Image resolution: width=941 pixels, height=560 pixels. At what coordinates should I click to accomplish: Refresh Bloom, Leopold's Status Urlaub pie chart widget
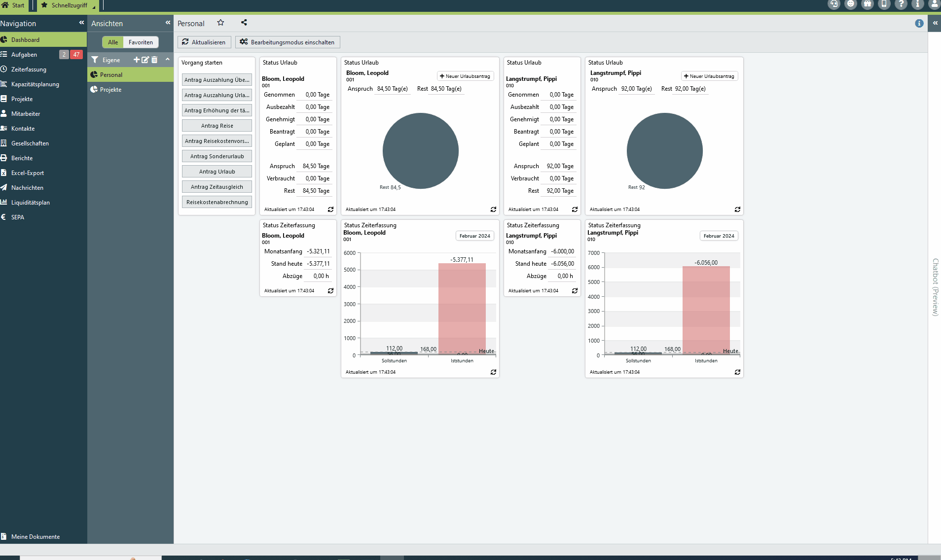click(x=493, y=210)
